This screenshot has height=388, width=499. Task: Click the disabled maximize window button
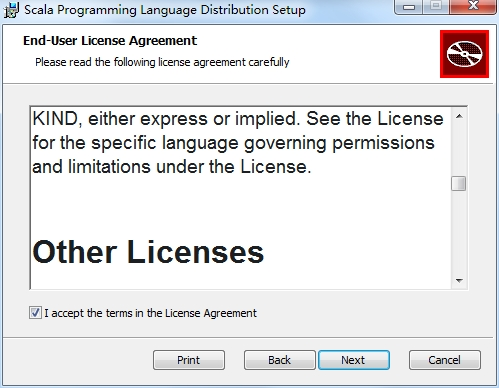pyautogui.click(x=436, y=6)
